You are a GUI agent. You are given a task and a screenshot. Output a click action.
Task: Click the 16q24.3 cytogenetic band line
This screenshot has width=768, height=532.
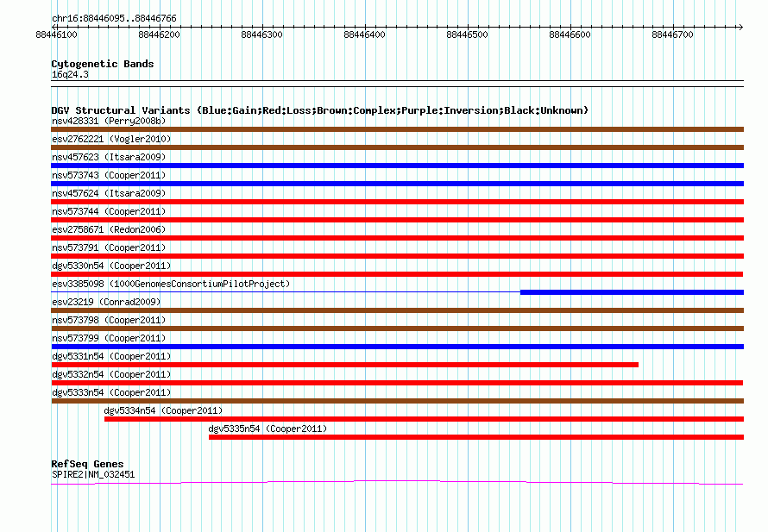pos(397,84)
